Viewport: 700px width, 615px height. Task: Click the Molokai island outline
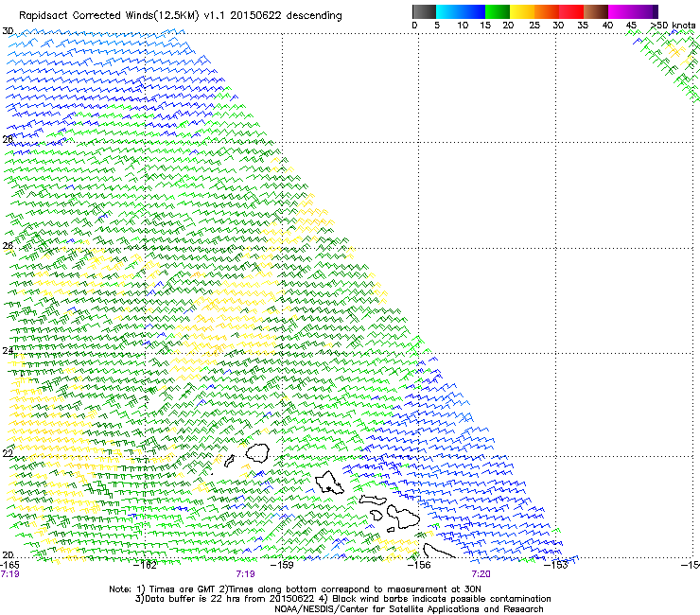click(373, 500)
